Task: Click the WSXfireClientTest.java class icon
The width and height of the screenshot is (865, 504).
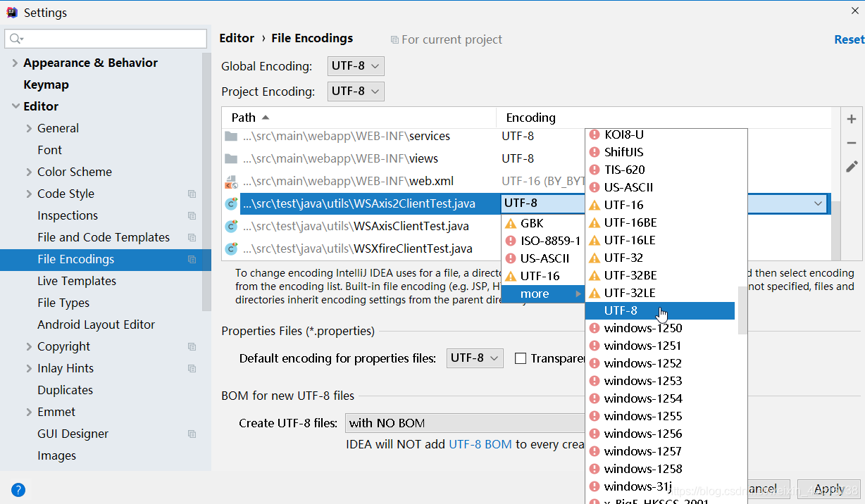Action: (x=231, y=249)
